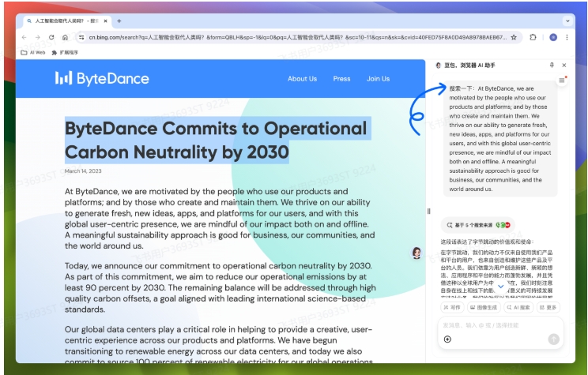
Task: Close the 人工智能会取代人类吗 tab
Action: pos(105,21)
